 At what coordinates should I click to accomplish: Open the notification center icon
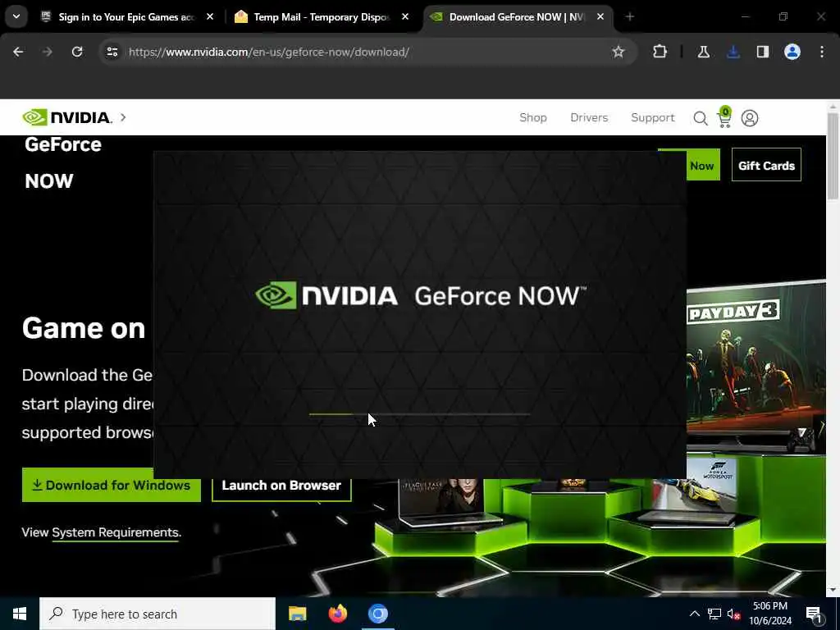815,614
